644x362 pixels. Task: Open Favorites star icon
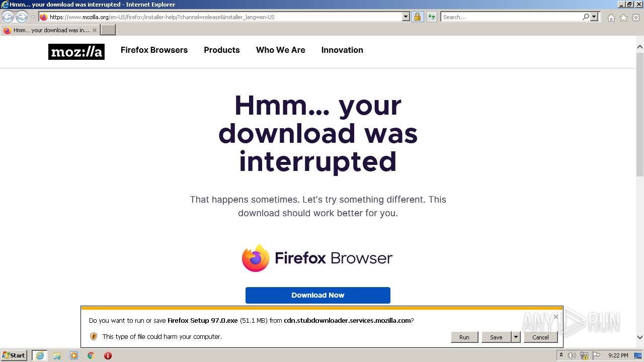click(623, 18)
